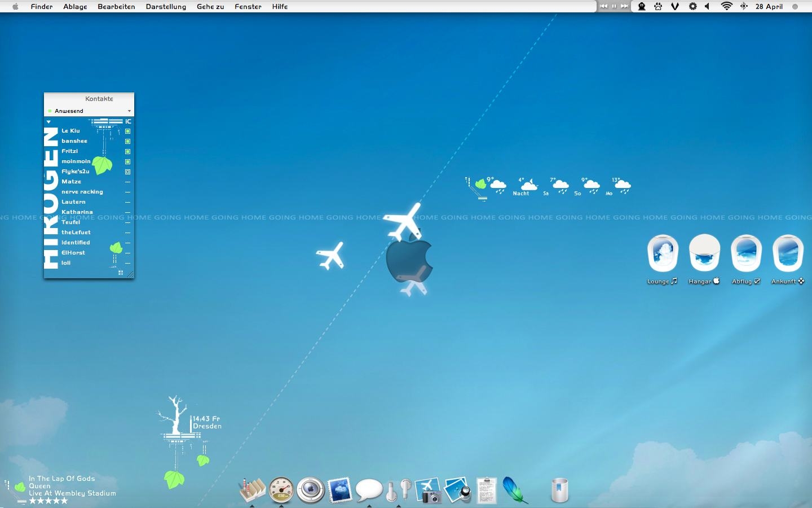Click the paw print menu bar icon
This screenshot has width=812, height=508.
point(658,6)
